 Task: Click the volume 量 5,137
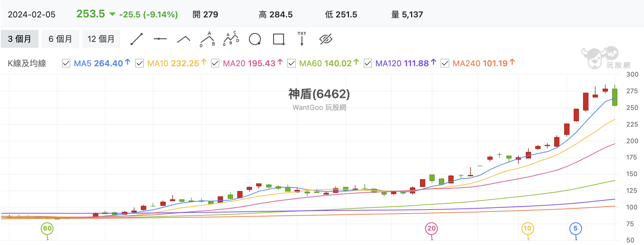coord(407,14)
